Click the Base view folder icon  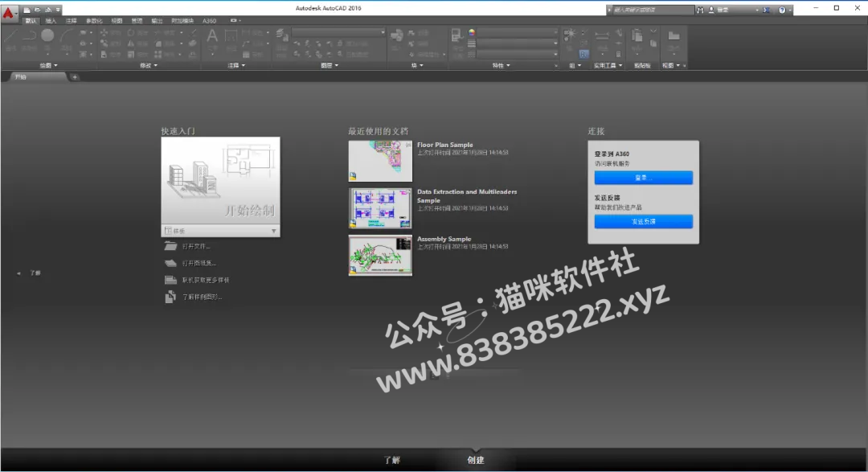(674, 36)
